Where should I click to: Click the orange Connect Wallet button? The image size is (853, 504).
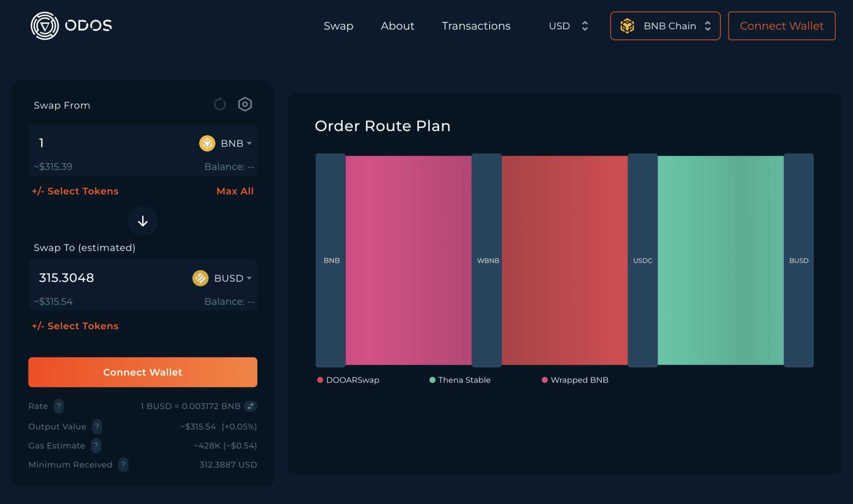tap(143, 372)
